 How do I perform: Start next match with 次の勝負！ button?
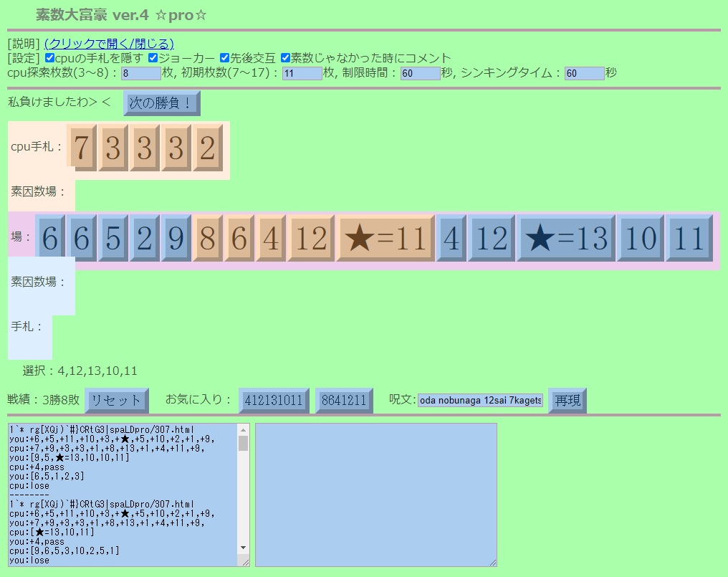pos(161,103)
